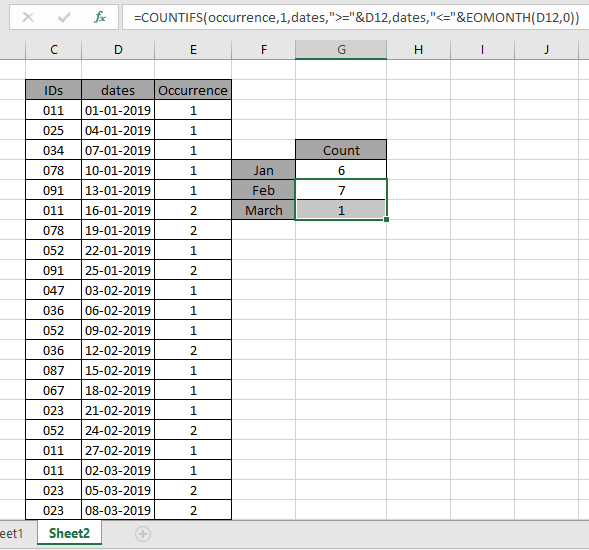Click the fill handle of the selected range
Viewport: 589px width, 550px height.
point(387,219)
